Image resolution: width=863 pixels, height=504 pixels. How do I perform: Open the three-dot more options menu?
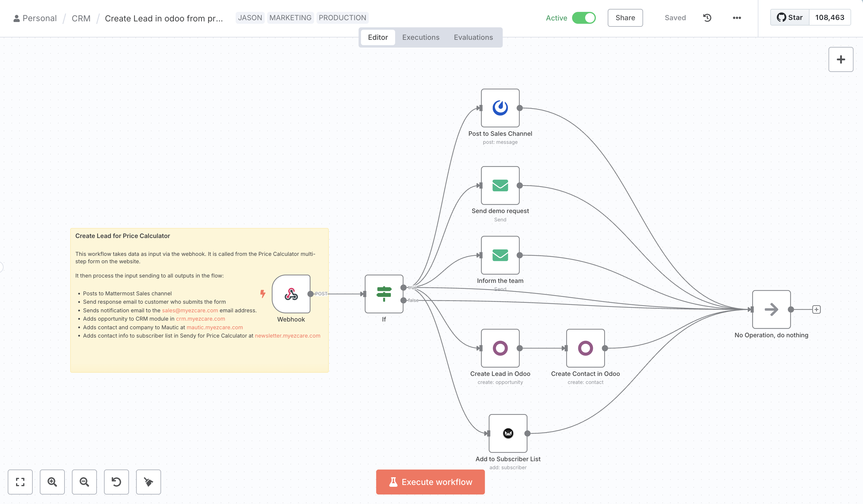point(737,18)
